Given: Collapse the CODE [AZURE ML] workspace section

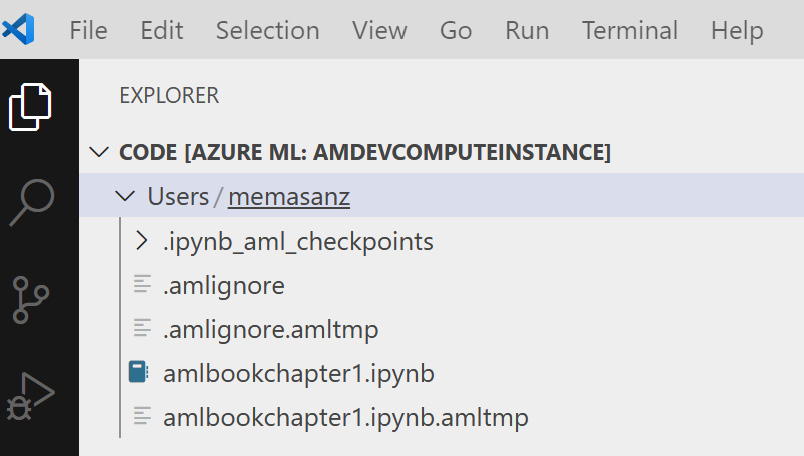Looking at the screenshot, I should (99, 152).
